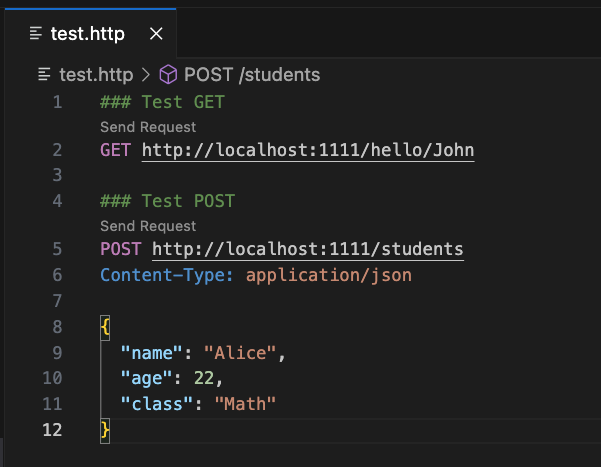Click the POST method keyword on line 5

coord(121,249)
